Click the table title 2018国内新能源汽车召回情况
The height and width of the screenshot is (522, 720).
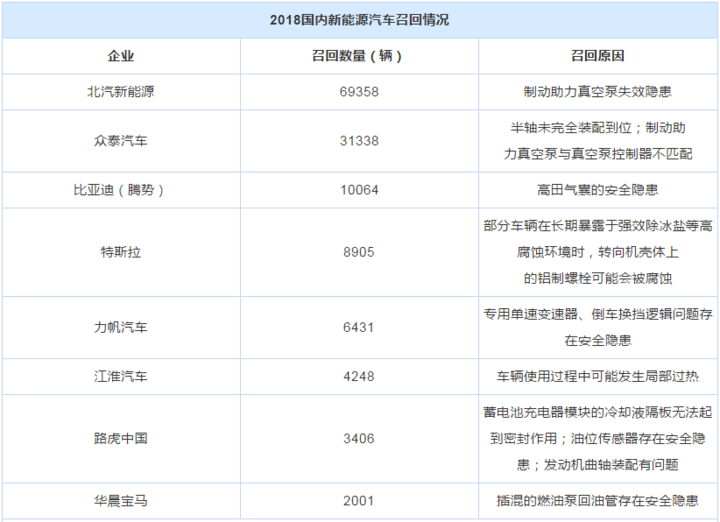pos(359,20)
